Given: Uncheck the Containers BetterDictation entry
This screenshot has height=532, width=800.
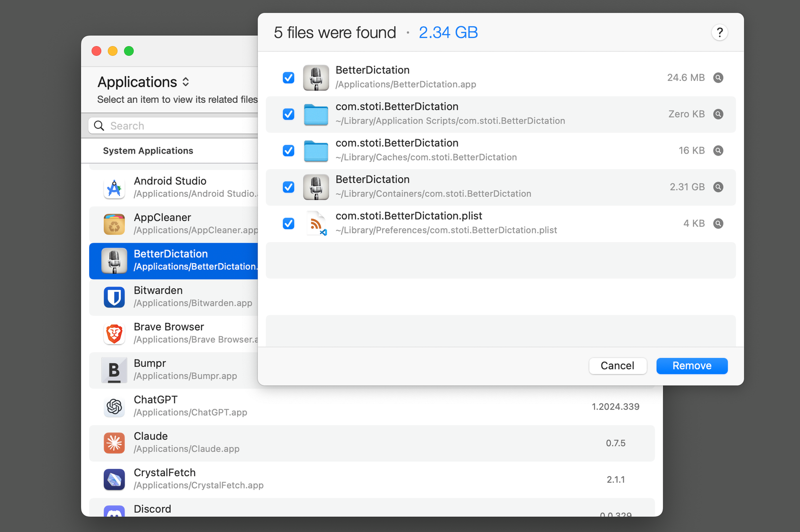Looking at the screenshot, I should tap(288, 187).
